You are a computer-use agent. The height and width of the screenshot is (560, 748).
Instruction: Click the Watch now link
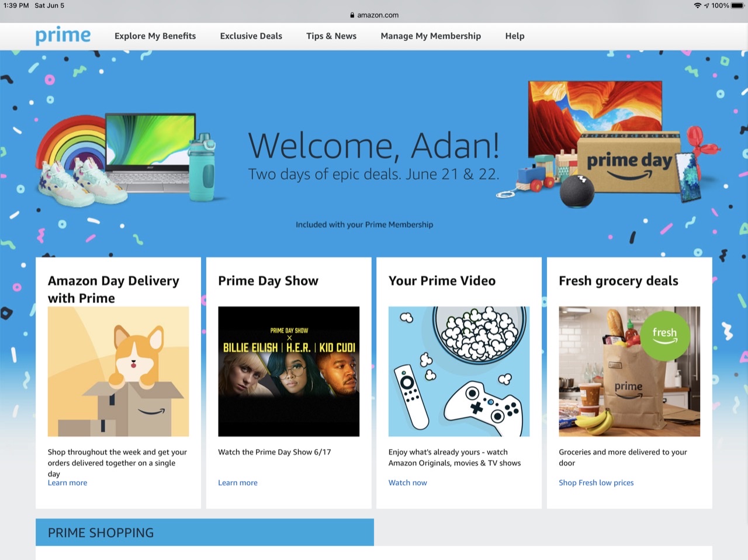[x=407, y=483]
